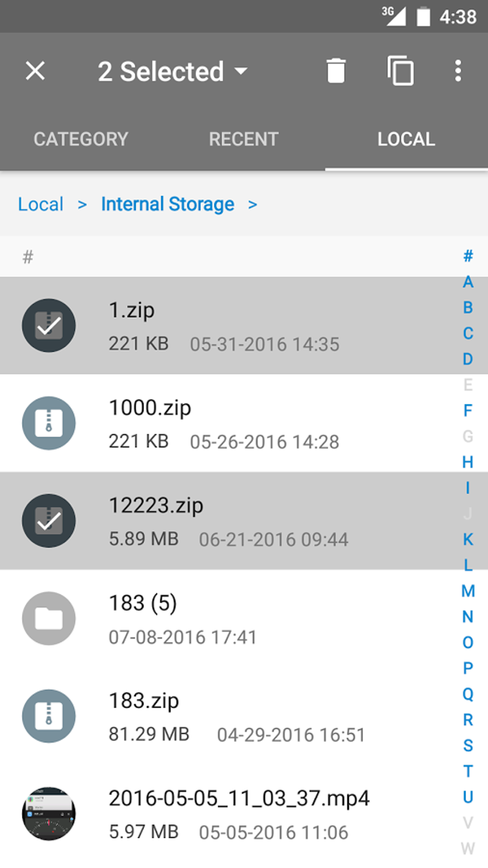The image size is (488, 868).
Task: Switch to the CATEGORY tab
Action: pyautogui.click(x=81, y=139)
